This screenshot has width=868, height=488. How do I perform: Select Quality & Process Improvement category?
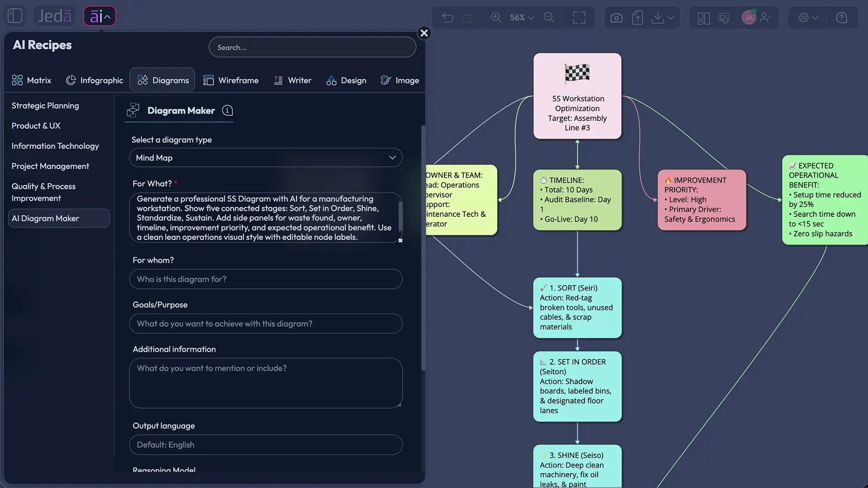tap(43, 192)
